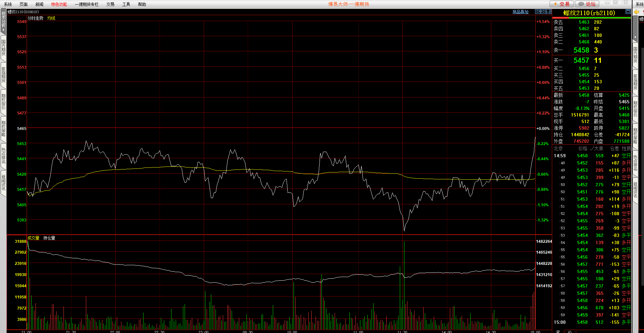644x333 pixels.
Task: Click the 商品叠加 link
Action: (520, 12)
